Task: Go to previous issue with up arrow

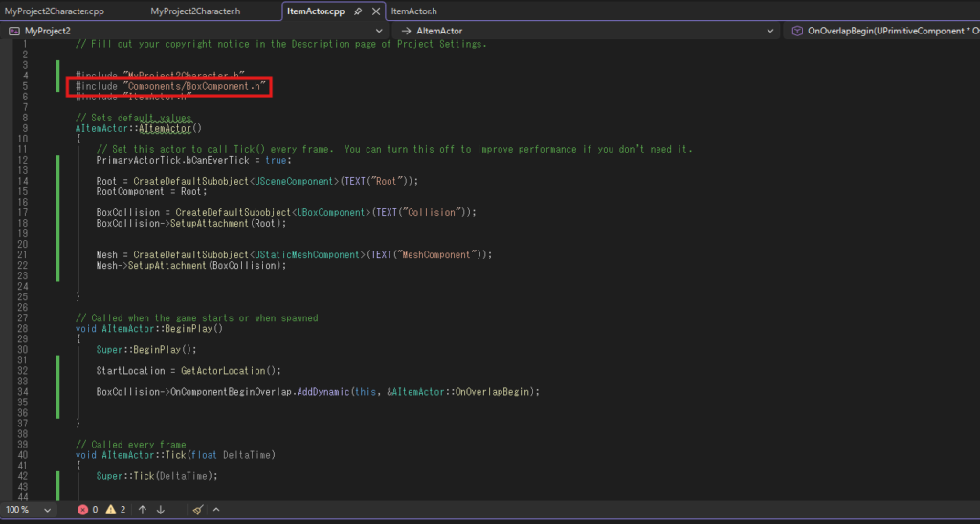Action: (142, 510)
